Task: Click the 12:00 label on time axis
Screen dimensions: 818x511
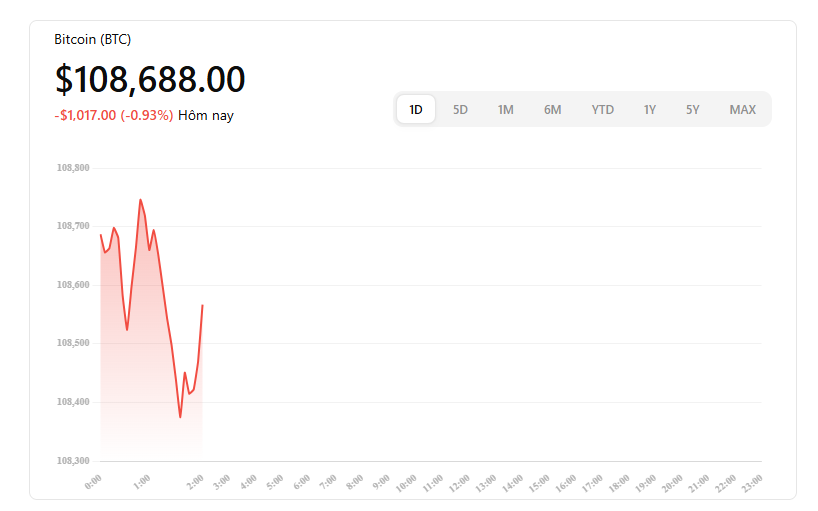Action: pos(460,483)
